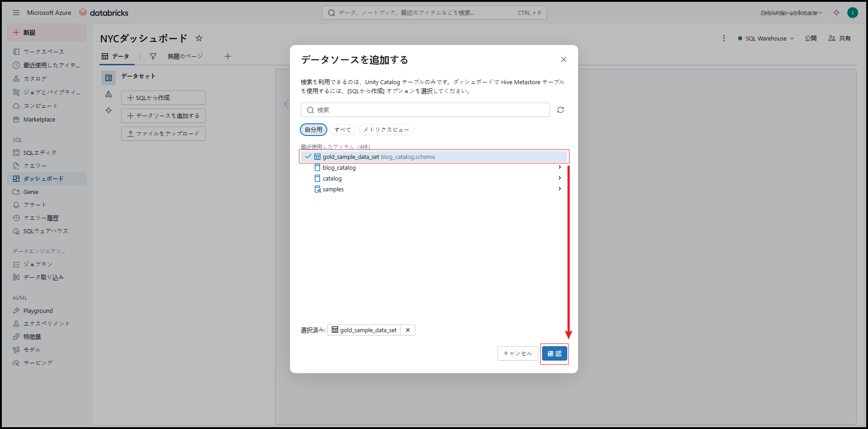Click the 検索 field in the dialog

[425, 110]
